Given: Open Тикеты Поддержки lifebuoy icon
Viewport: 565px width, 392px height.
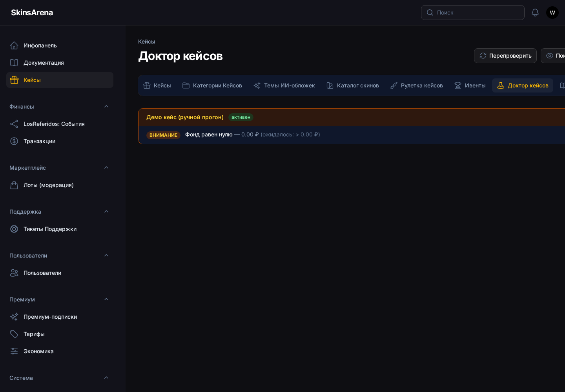Looking at the screenshot, I should 14,229.
